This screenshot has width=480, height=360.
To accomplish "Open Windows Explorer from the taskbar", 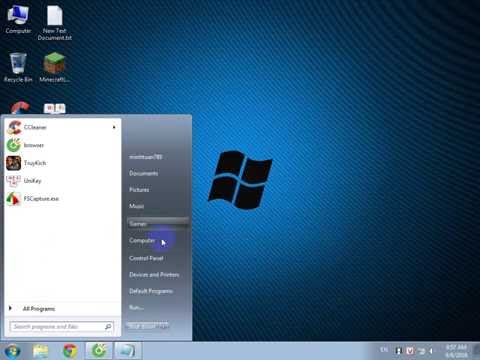I will (x=41, y=351).
